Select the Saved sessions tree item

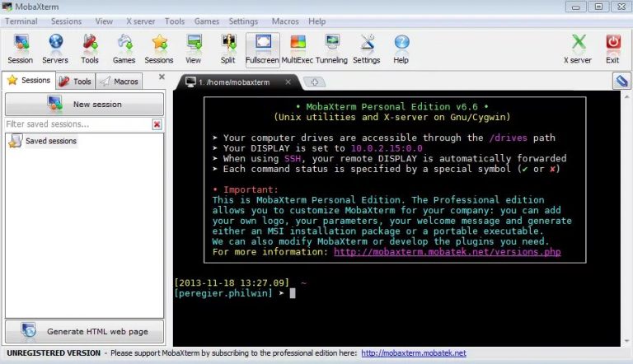click(x=43, y=141)
